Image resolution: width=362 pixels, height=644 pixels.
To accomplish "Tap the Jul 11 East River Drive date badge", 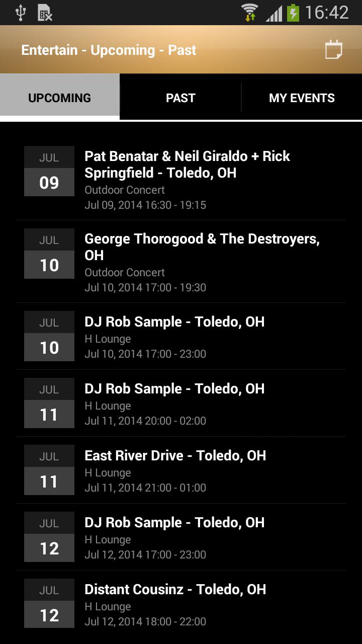I will coord(49,470).
